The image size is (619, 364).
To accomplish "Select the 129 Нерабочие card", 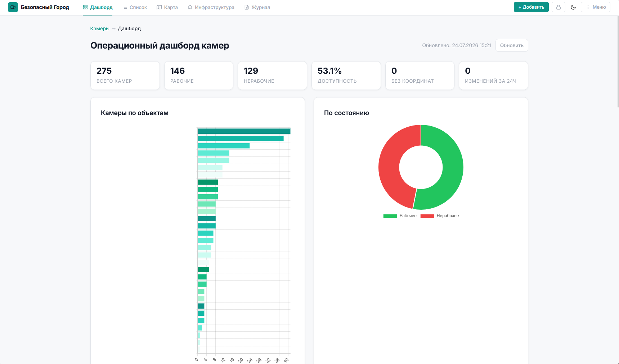I will [272, 76].
